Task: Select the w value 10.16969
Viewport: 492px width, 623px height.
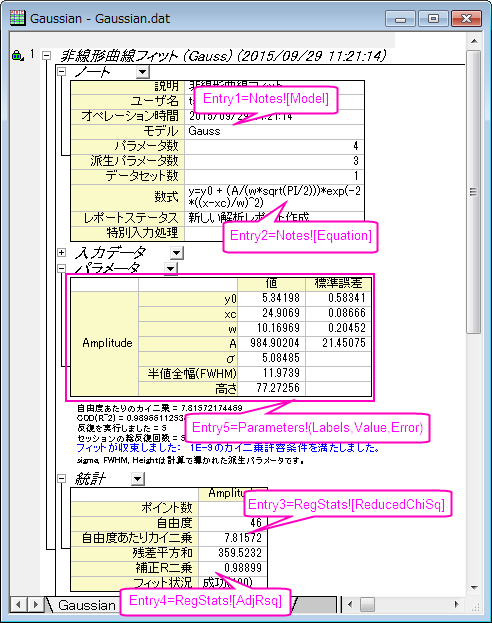Action: [x=271, y=328]
